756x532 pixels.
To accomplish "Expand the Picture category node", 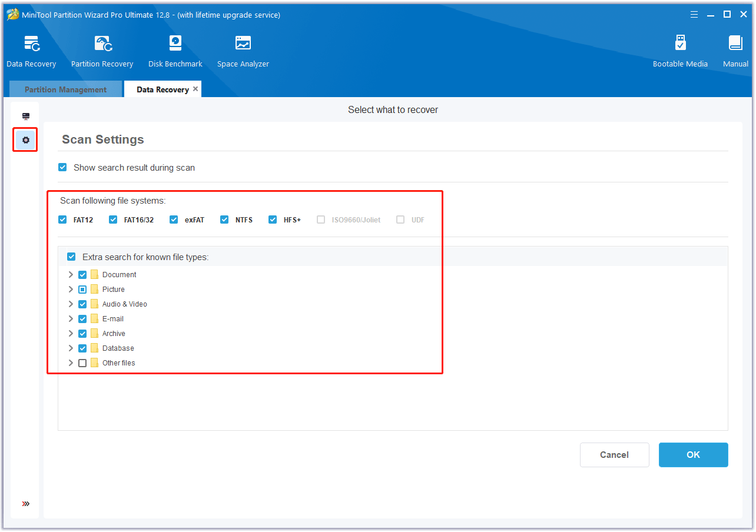I will pos(71,290).
